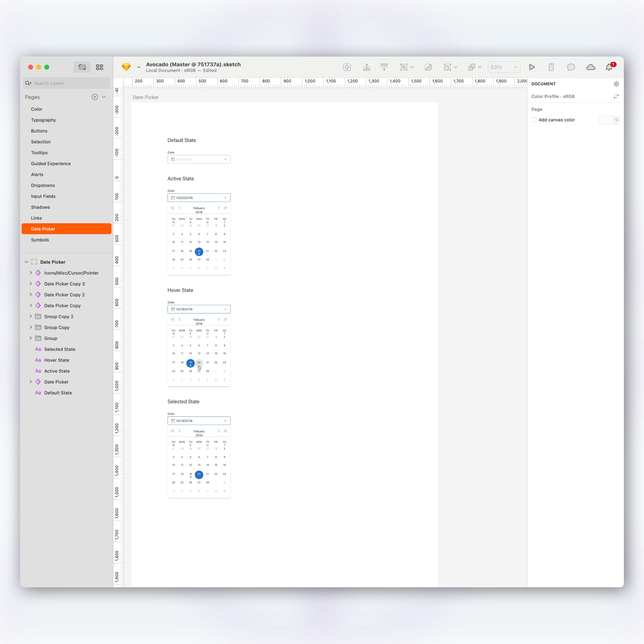Toggle the layer list sidebar view button
The height and width of the screenshot is (644, 644).
click(82, 67)
